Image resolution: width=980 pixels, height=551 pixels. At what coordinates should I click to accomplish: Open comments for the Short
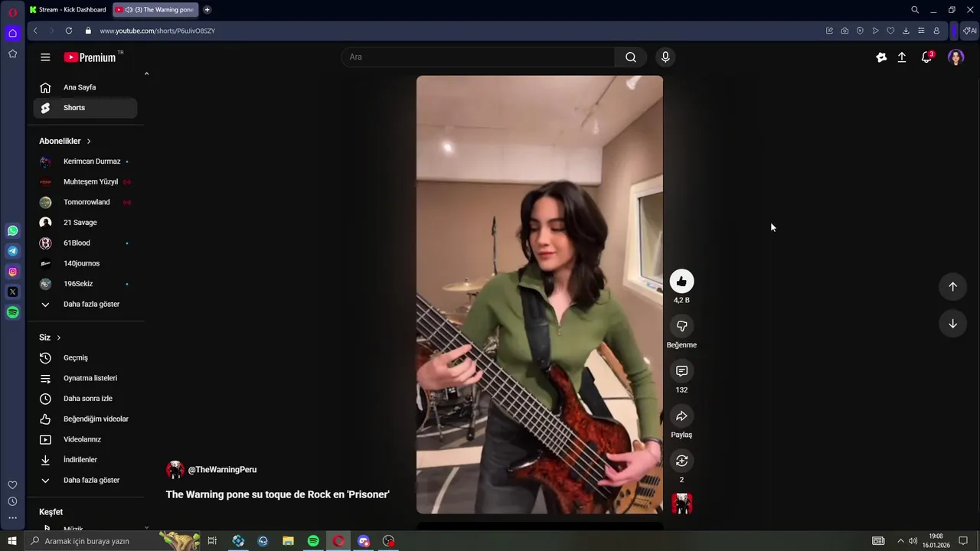click(x=681, y=371)
